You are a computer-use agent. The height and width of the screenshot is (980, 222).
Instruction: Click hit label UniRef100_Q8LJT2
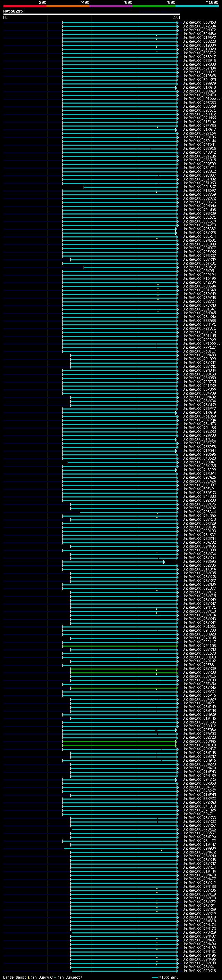(x=199, y=841)
